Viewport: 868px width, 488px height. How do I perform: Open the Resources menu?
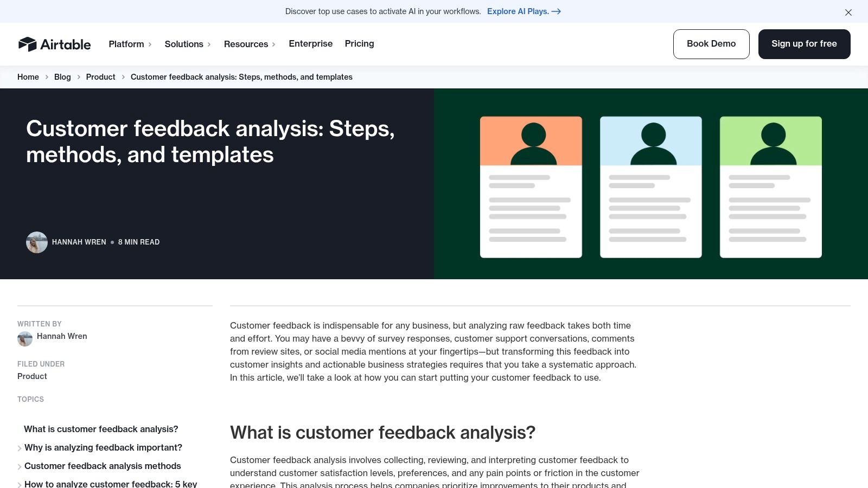coord(250,44)
